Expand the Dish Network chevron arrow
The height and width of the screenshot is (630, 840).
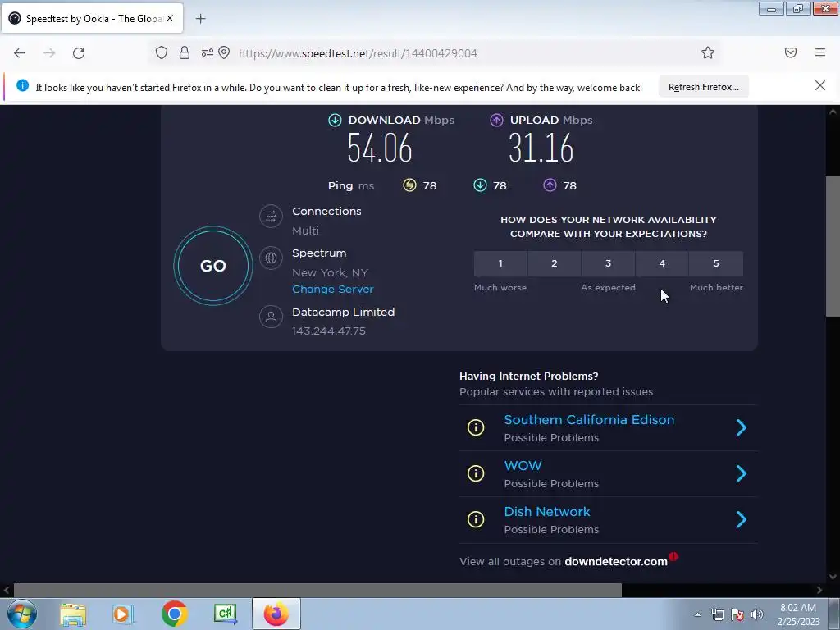(x=742, y=519)
